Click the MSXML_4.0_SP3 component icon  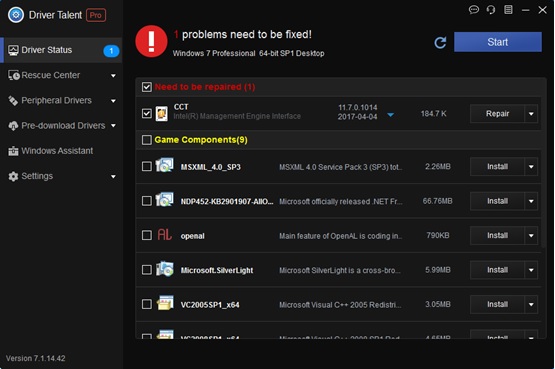[x=165, y=166]
